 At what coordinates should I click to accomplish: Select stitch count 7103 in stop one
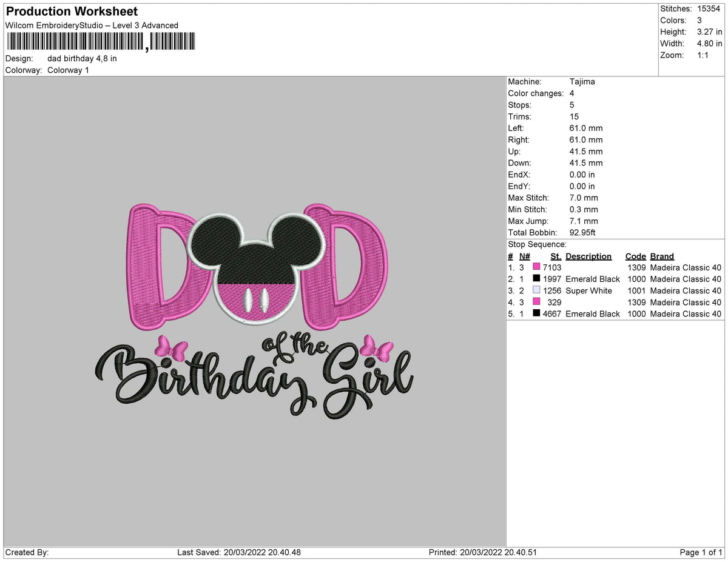tap(552, 267)
